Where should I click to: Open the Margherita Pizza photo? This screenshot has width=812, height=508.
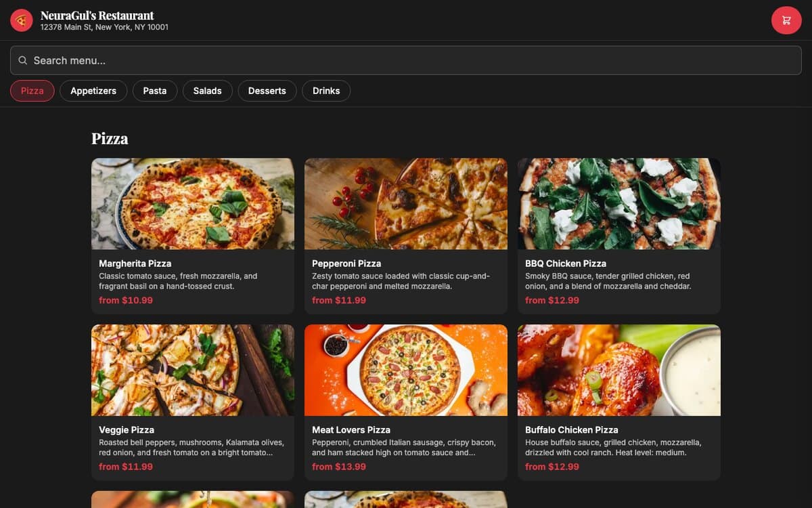(193, 204)
